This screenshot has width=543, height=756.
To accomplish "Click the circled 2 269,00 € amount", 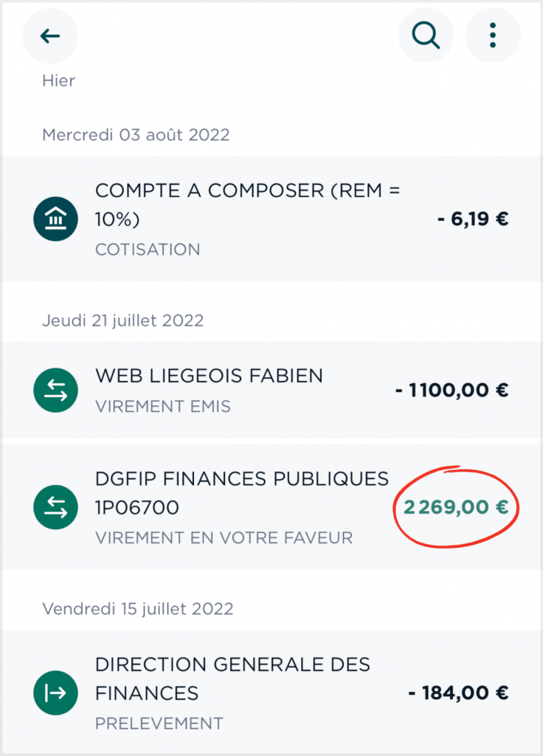I will click(456, 507).
